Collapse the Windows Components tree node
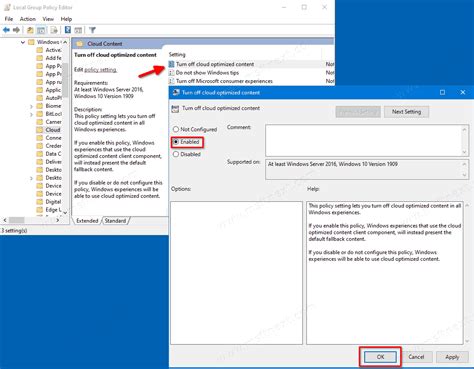Image resolution: width=474 pixels, height=369 pixels. coord(23,42)
